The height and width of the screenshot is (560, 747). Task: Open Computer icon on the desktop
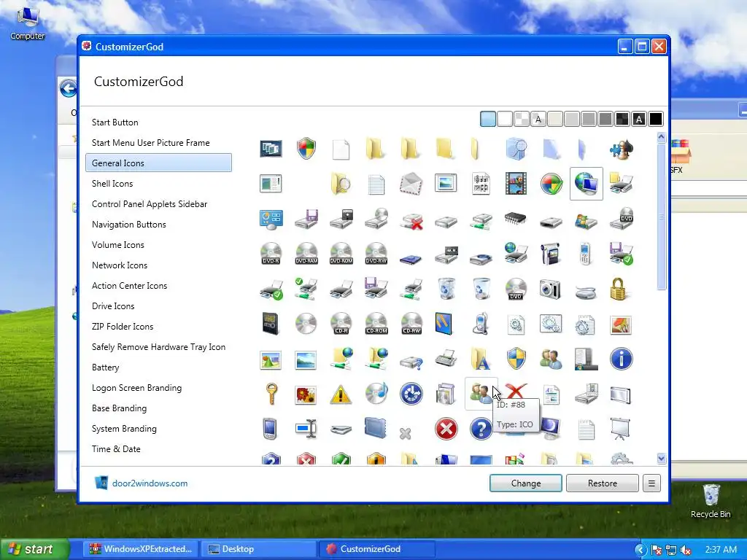tap(28, 23)
